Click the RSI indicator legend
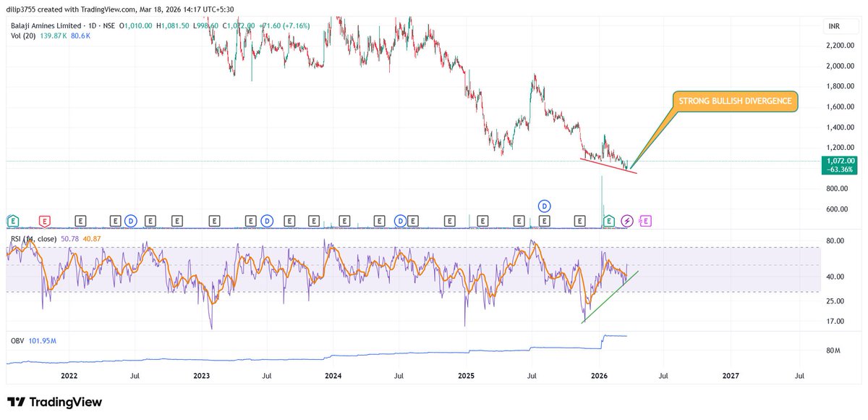The width and height of the screenshot is (868, 420). 35,239
